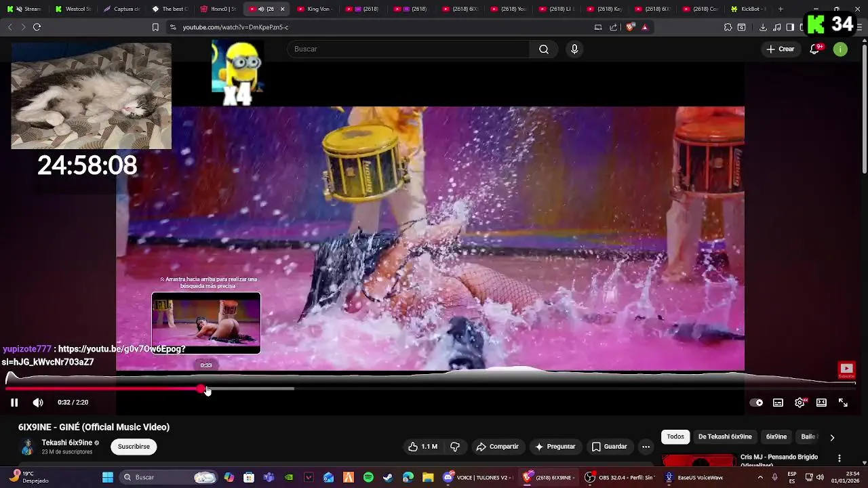This screenshot has height=488, width=868.
Task: Open EaseUS VoiceWave taskbar window
Action: tap(694, 477)
